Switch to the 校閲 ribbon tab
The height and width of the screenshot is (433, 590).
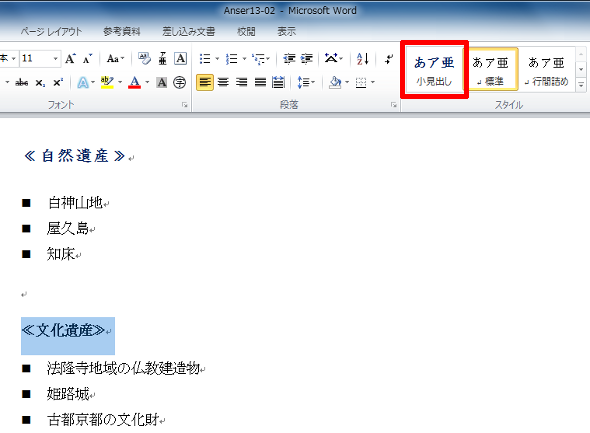tap(246, 32)
